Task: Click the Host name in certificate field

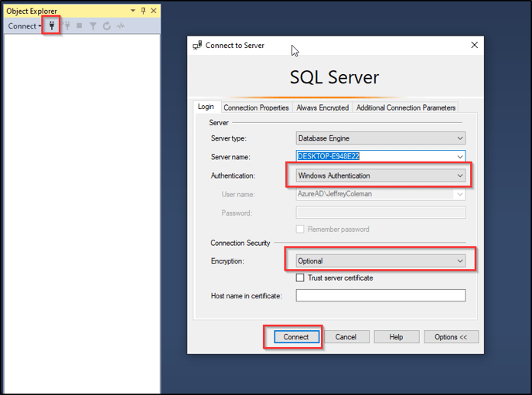Action: (x=380, y=295)
